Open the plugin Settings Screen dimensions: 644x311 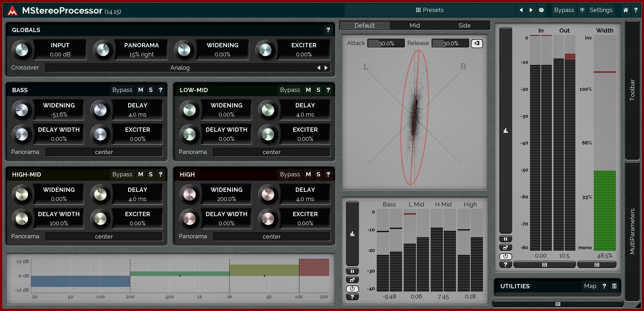pyautogui.click(x=601, y=10)
